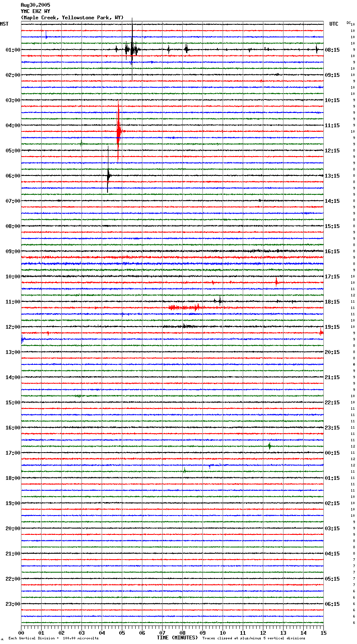Click the green blip above the 17:00 trace
The image size is (357, 644).
coord(270,446)
